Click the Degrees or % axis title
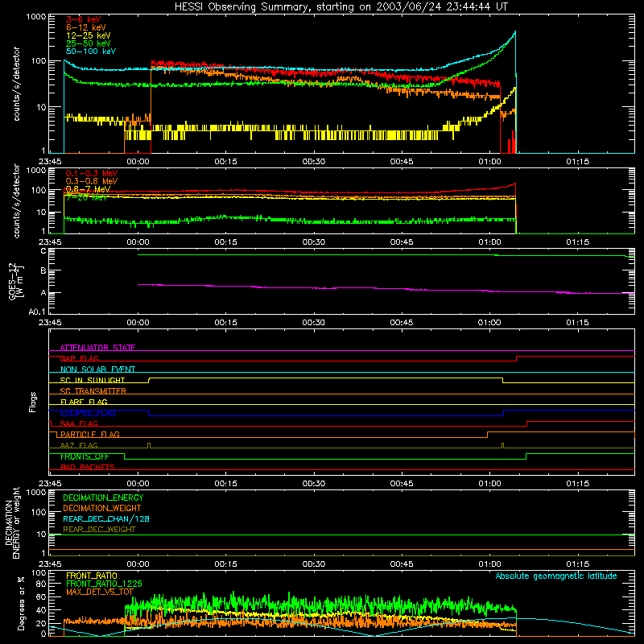Viewport: 644px width, 644px height. click(x=21, y=603)
